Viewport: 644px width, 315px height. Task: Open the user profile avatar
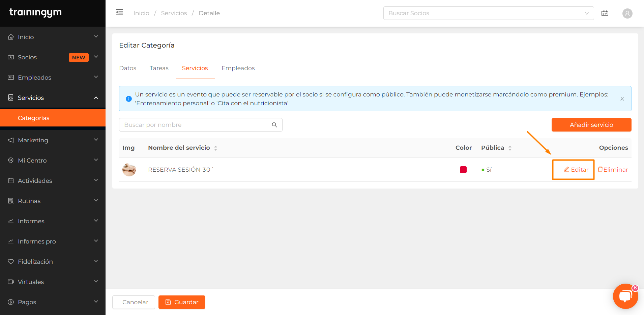click(x=627, y=13)
